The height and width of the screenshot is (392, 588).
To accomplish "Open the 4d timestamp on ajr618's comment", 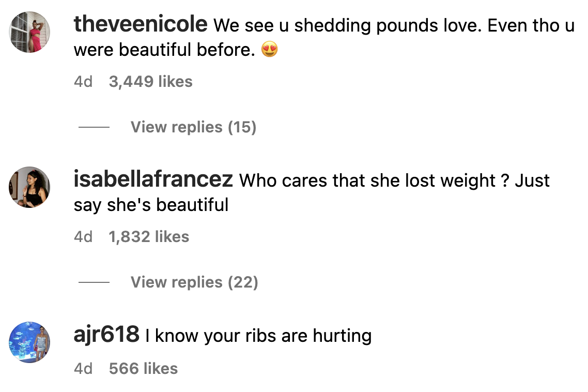I will pyautogui.click(x=83, y=368).
